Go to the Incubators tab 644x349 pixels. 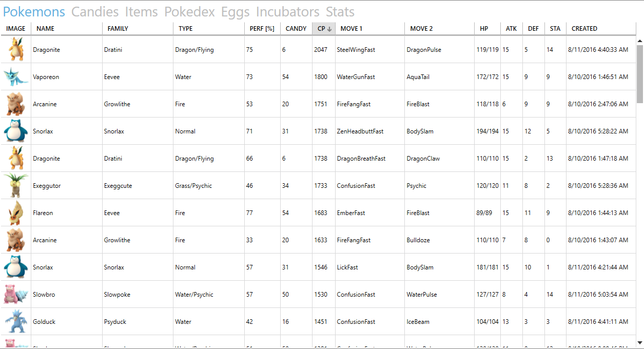[x=287, y=12]
